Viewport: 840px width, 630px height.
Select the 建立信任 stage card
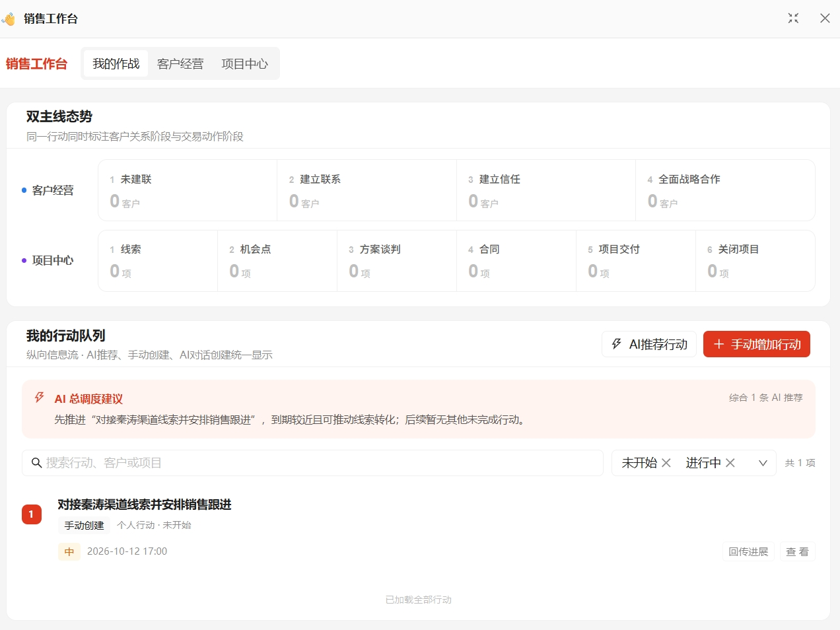tap(546, 190)
